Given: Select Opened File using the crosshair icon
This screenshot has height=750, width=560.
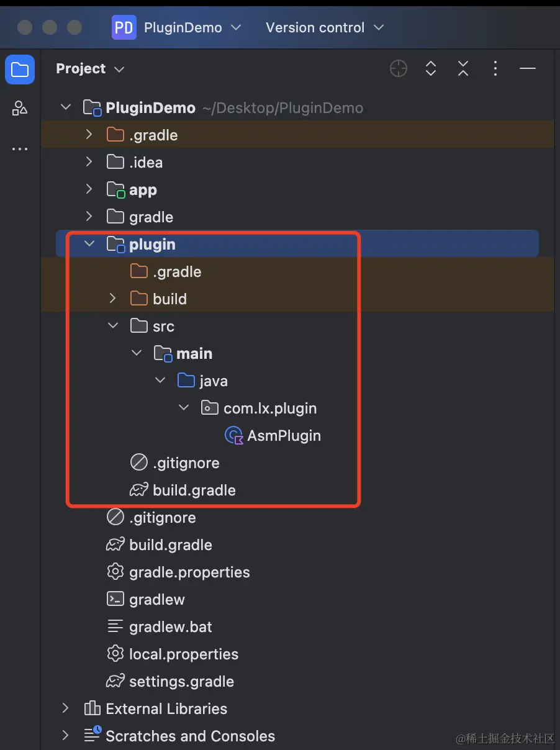Looking at the screenshot, I should point(399,68).
